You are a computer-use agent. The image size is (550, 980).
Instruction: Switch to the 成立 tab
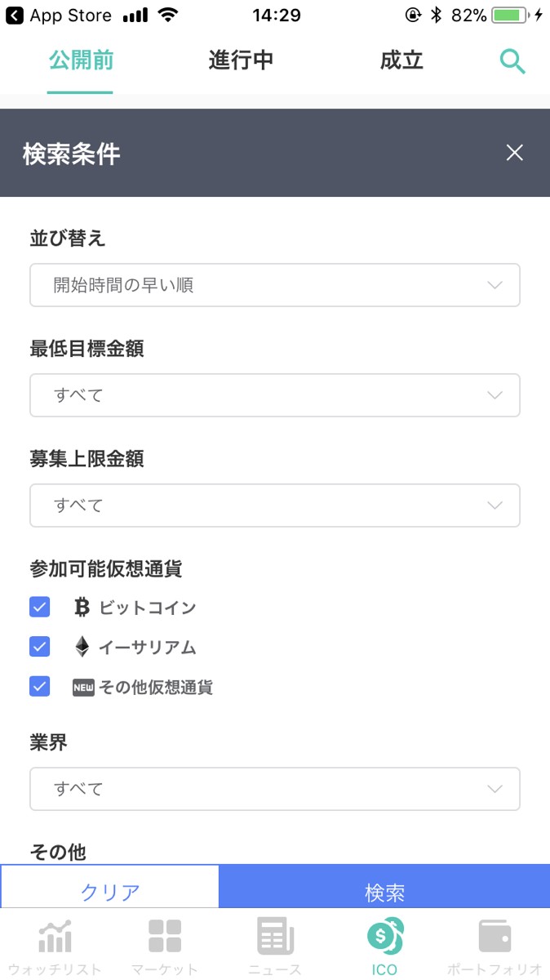401,60
